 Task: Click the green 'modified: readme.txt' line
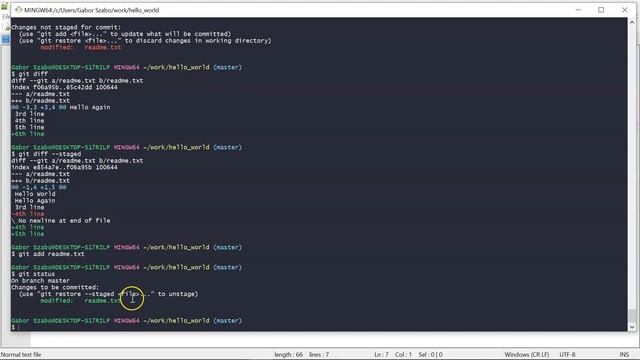coord(80,300)
